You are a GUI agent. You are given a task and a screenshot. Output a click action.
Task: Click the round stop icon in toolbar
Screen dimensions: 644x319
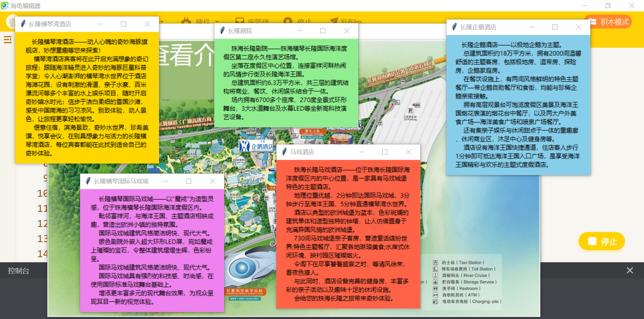point(288,20)
